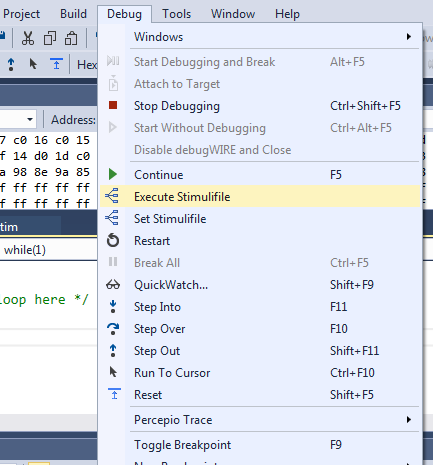The height and width of the screenshot is (465, 433).
Task: Click the Execute Stimulifile icon
Action: 112,196
